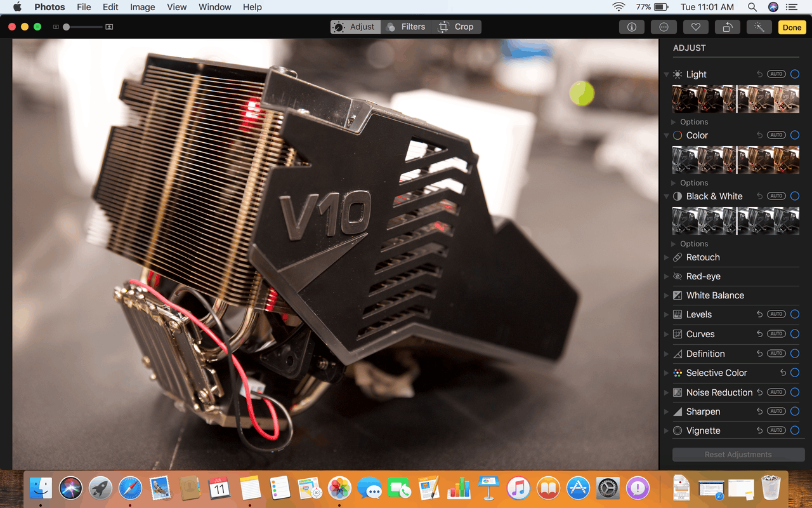
Task: Click AUTO for Black & White
Action: [x=776, y=196]
